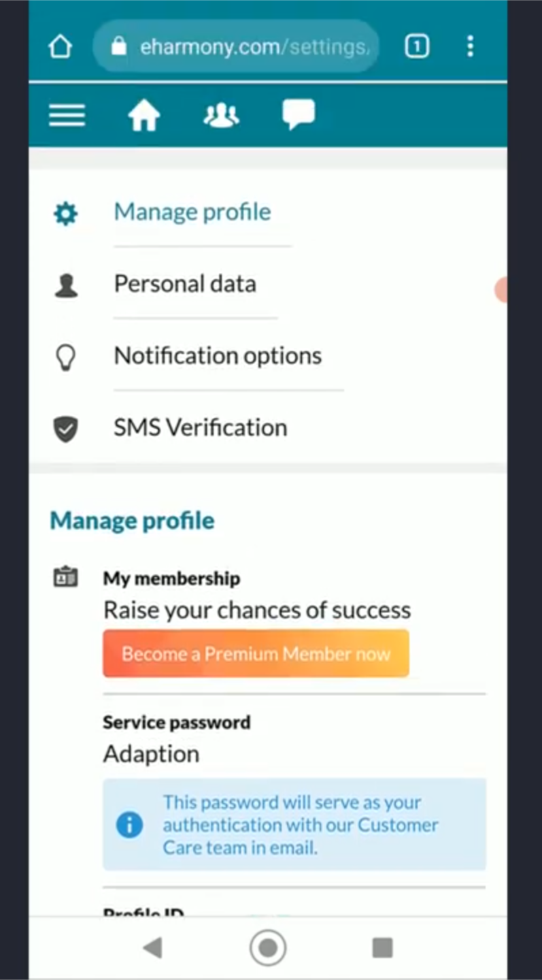Select the Manage profile menu item

[192, 212]
